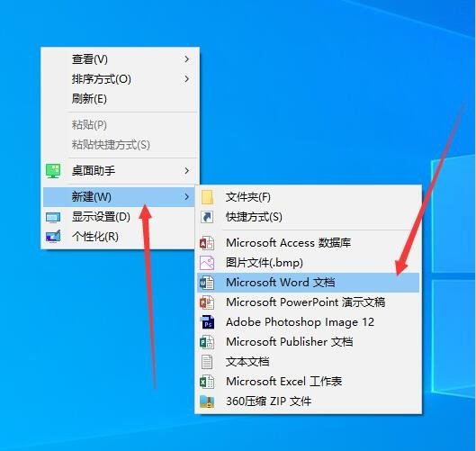Create Microsoft PowerPoint 演示文稿
The image size is (476, 451).
tap(308, 302)
